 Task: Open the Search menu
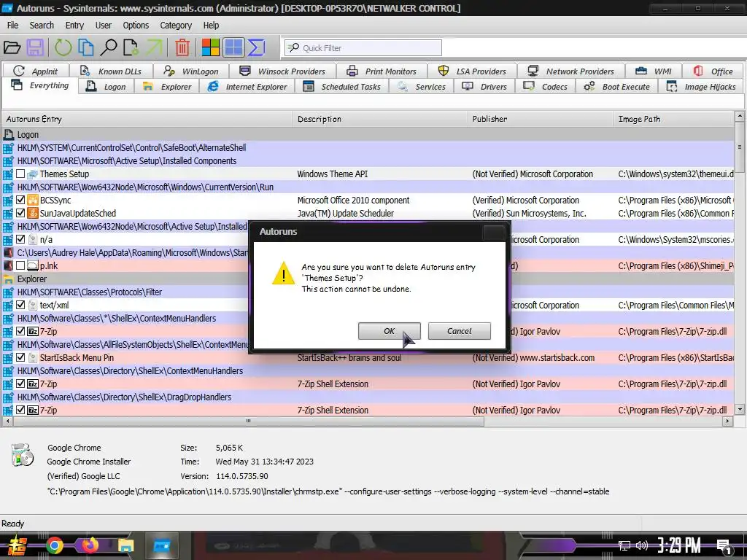coord(42,26)
